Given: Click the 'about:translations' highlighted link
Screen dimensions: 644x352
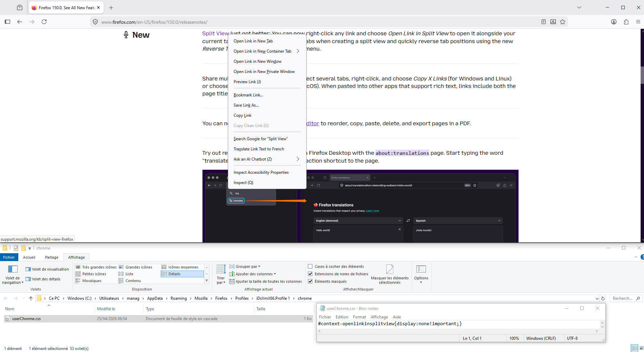Looking at the screenshot, I should 402,153.
